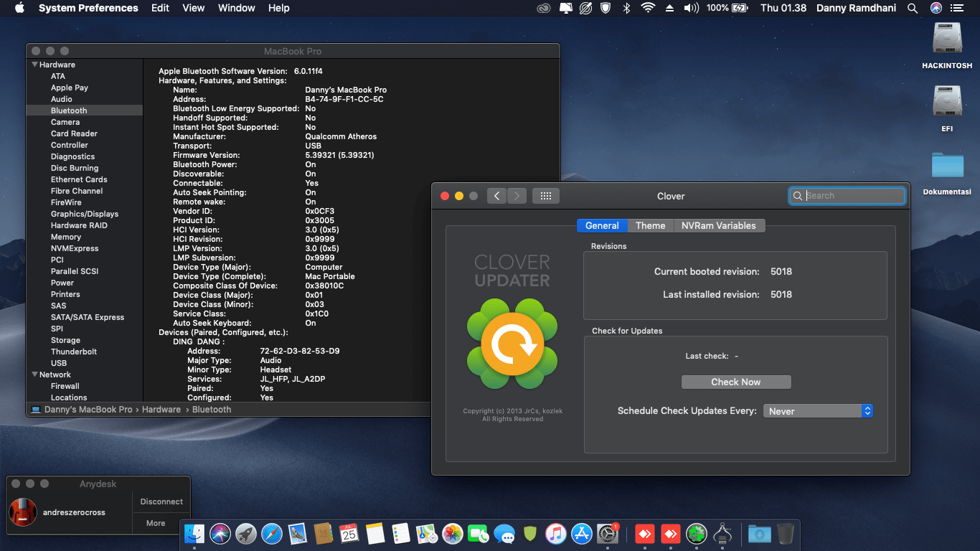Click Disconnect in the Anydesk window
This screenshot has width=980, height=551.
pyautogui.click(x=161, y=501)
